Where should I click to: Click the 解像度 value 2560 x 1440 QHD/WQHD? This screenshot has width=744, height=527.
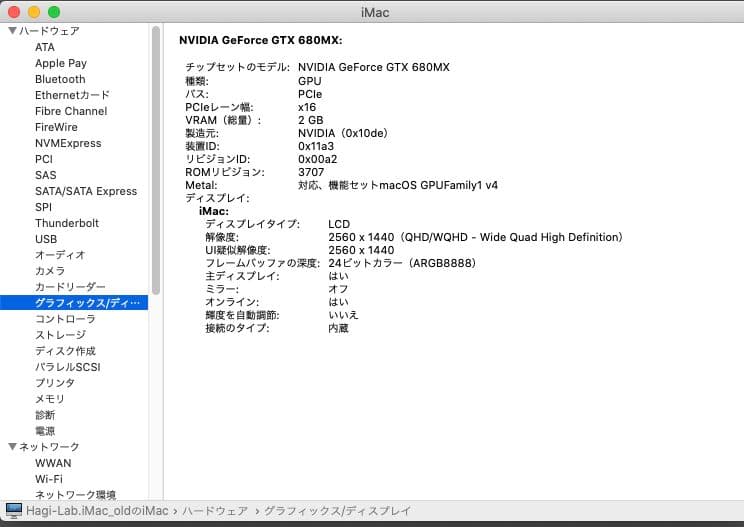tap(475, 237)
